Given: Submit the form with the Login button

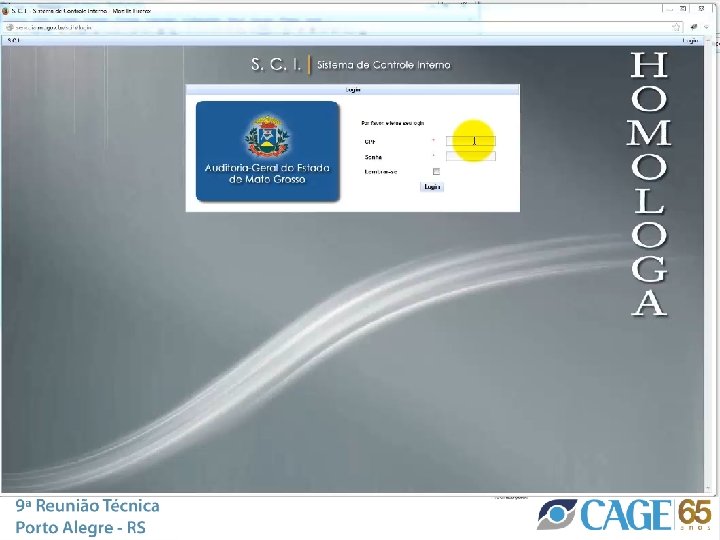Looking at the screenshot, I should coord(432,187).
